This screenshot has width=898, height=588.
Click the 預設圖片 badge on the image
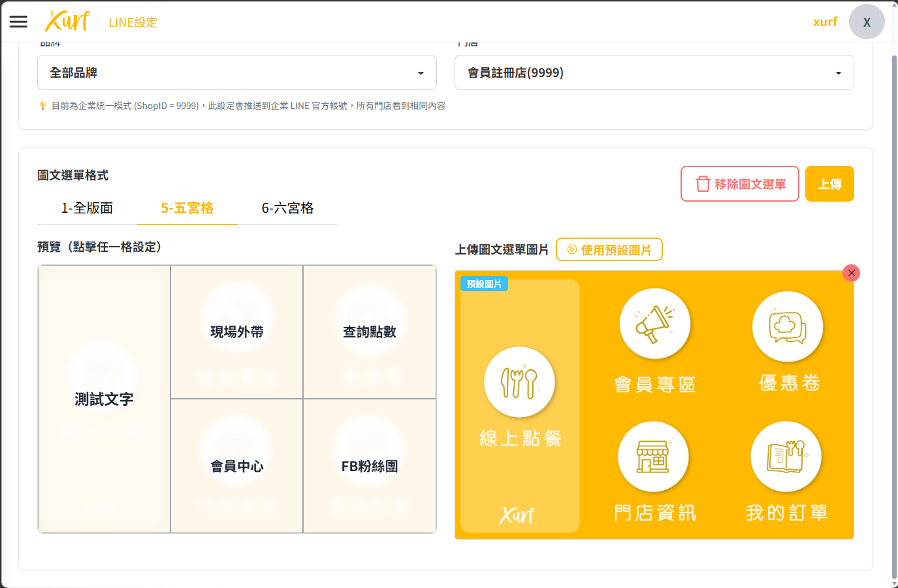click(484, 284)
